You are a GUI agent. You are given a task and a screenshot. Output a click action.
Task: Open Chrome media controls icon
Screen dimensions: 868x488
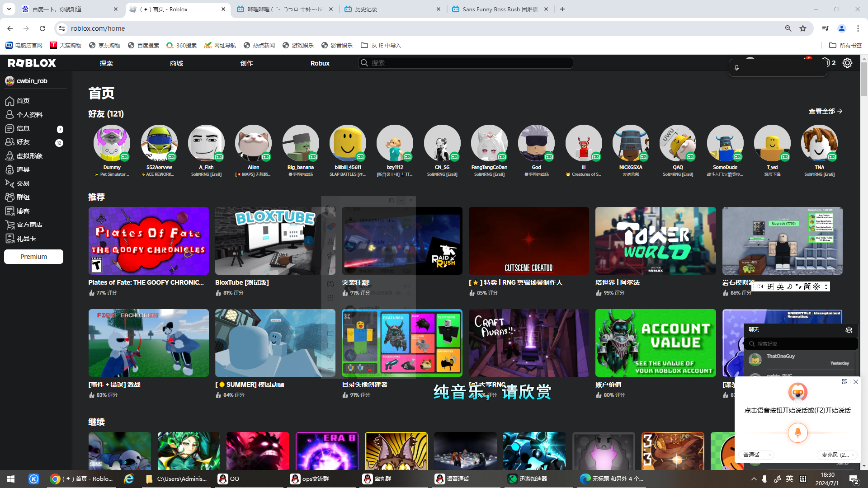826,28
